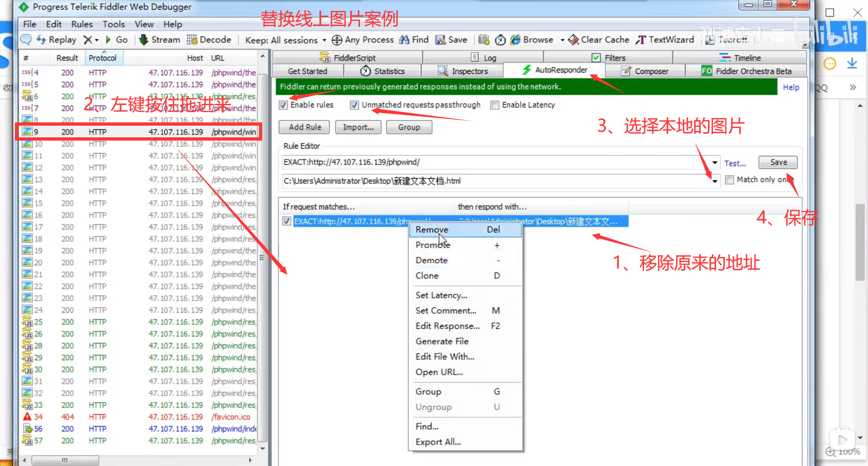This screenshot has width=868, height=466.
Task: Click the Help link
Action: 791,87
